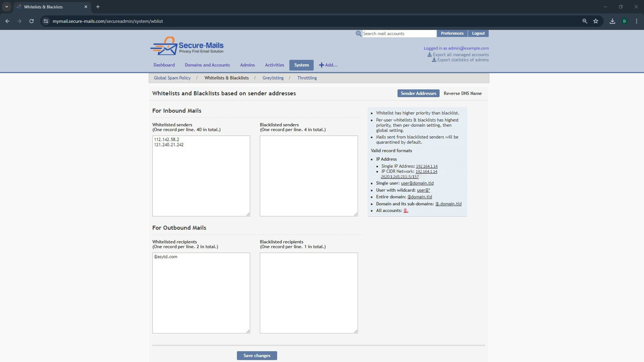Open the Admins menu
This screenshot has height=362, width=644.
[248, 65]
